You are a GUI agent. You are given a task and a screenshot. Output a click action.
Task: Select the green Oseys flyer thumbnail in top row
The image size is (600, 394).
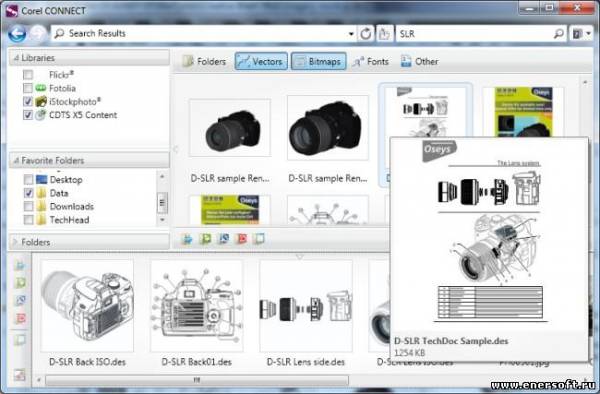523,112
